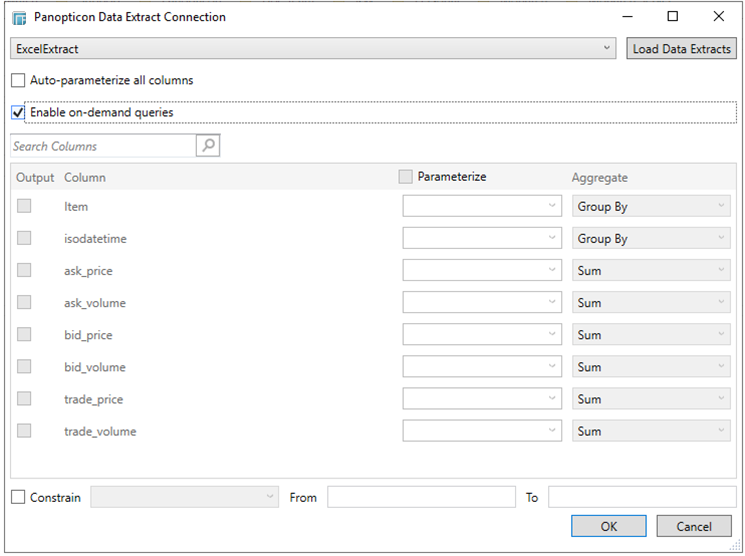The width and height of the screenshot is (745, 556).
Task: Click into the Search Columns field
Action: point(103,146)
